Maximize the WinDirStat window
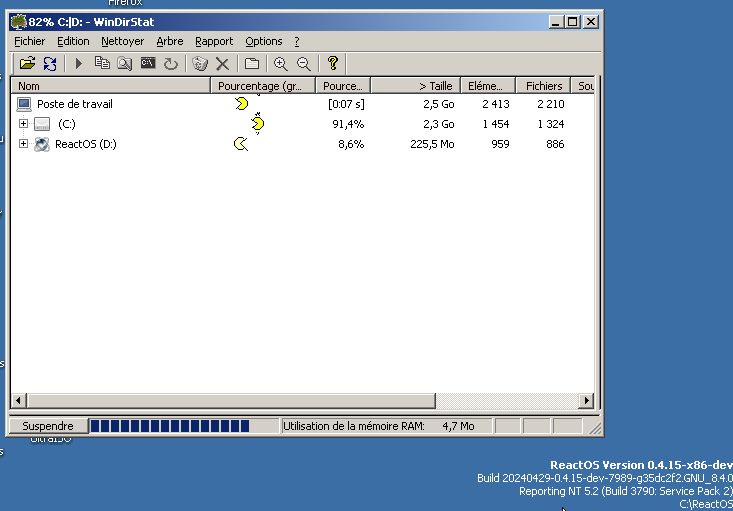733x511 pixels. click(x=573, y=22)
